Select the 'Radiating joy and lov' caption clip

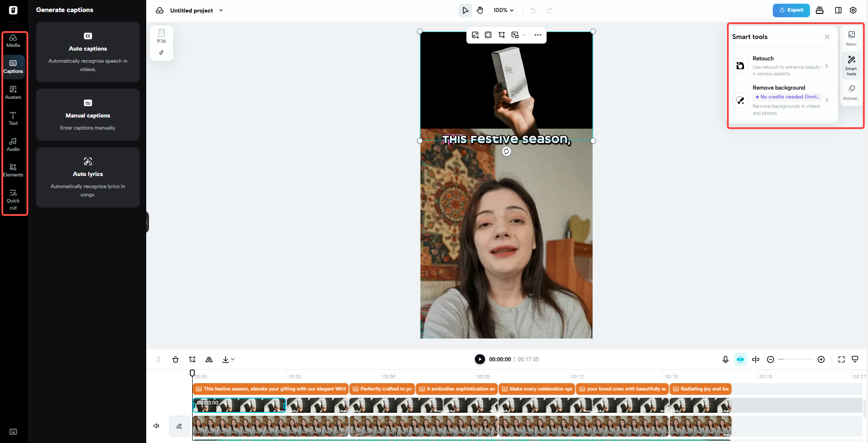[700, 389]
